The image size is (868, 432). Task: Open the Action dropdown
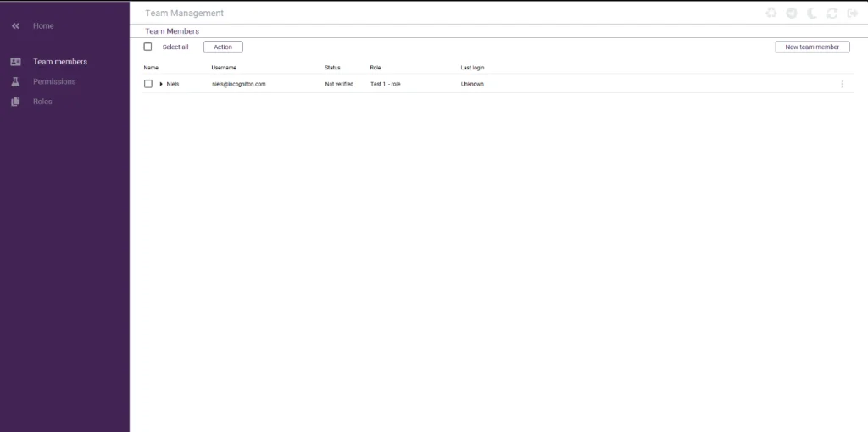[x=223, y=47]
